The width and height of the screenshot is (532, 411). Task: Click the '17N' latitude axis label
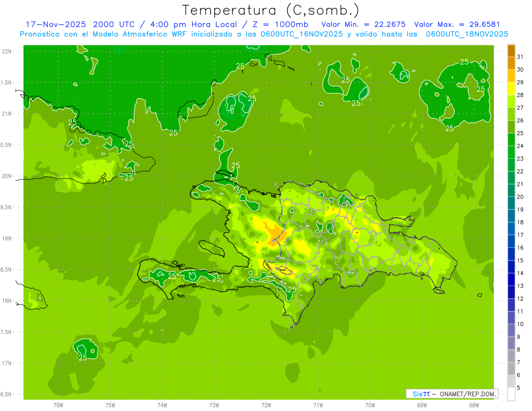[x=7, y=363]
